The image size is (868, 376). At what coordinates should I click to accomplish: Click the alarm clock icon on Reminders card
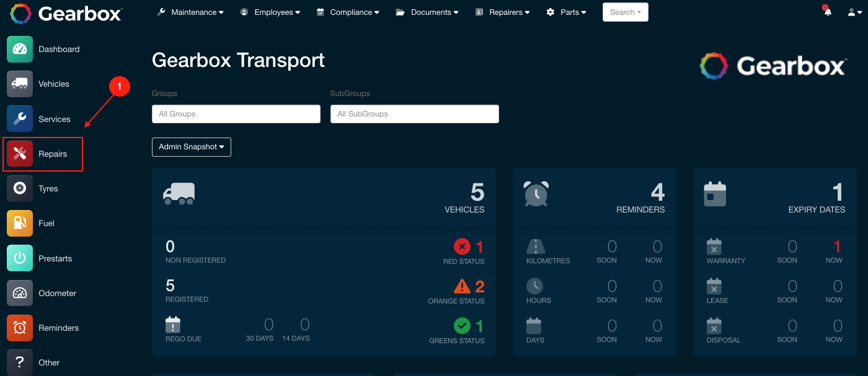(536, 194)
